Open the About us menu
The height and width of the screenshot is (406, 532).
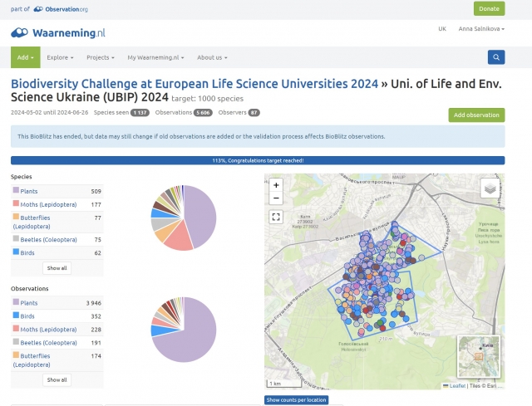click(x=212, y=57)
